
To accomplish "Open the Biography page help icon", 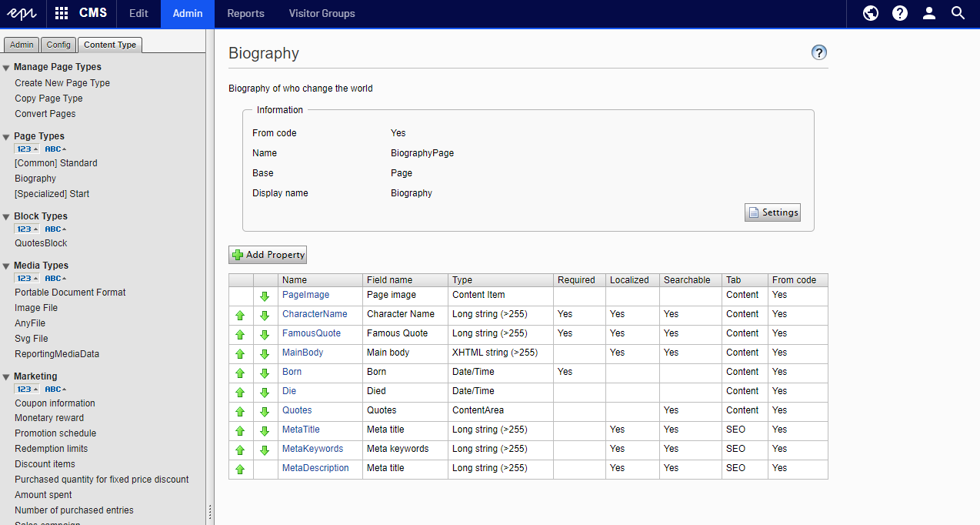I will [819, 52].
